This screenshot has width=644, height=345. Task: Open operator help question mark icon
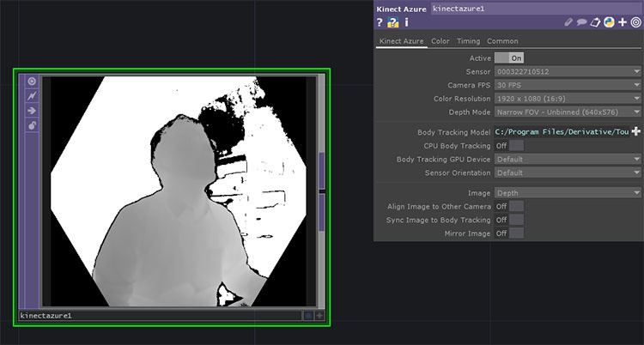[380, 22]
